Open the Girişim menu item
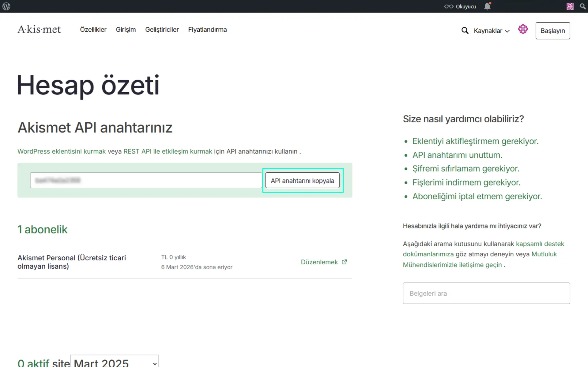588x368 pixels. pos(126,29)
